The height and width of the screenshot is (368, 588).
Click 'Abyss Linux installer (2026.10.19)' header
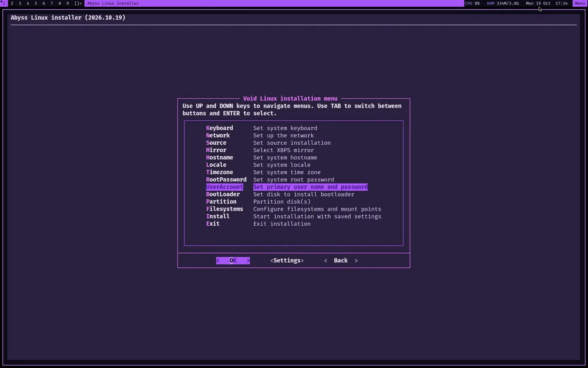pos(68,18)
